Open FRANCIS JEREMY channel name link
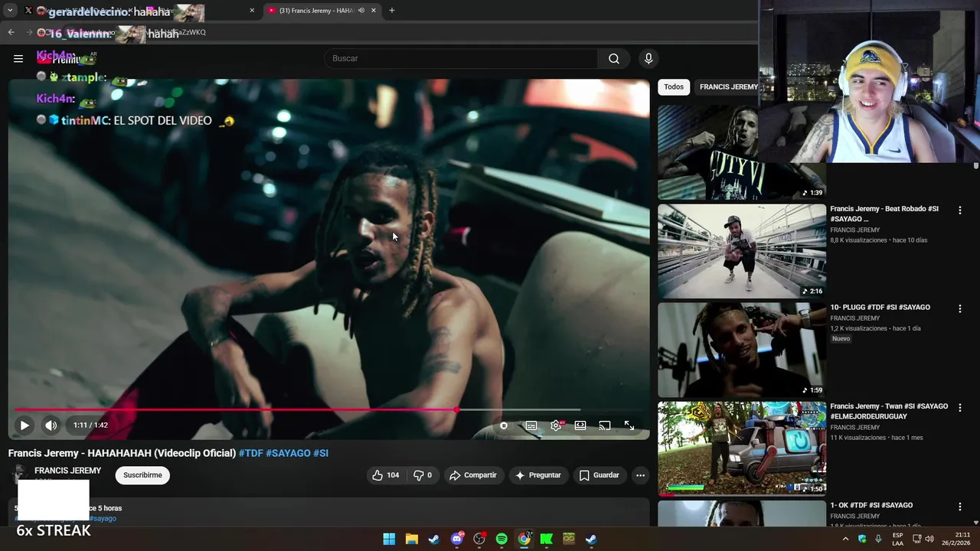 click(67, 471)
